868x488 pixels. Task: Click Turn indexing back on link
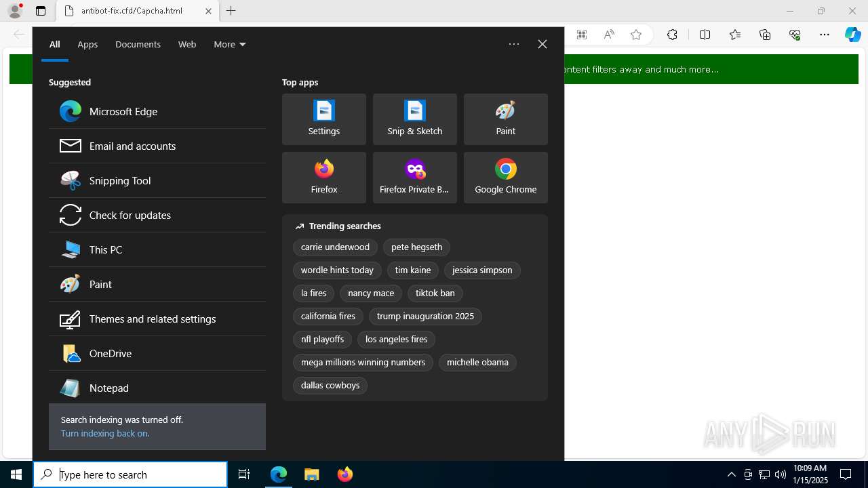coord(105,433)
